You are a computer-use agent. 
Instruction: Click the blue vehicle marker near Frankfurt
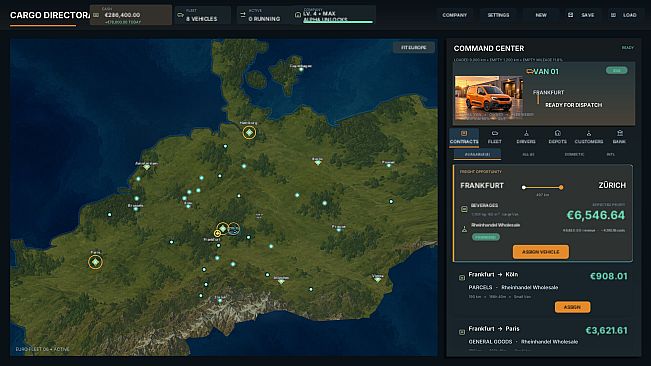coord(234,229)
